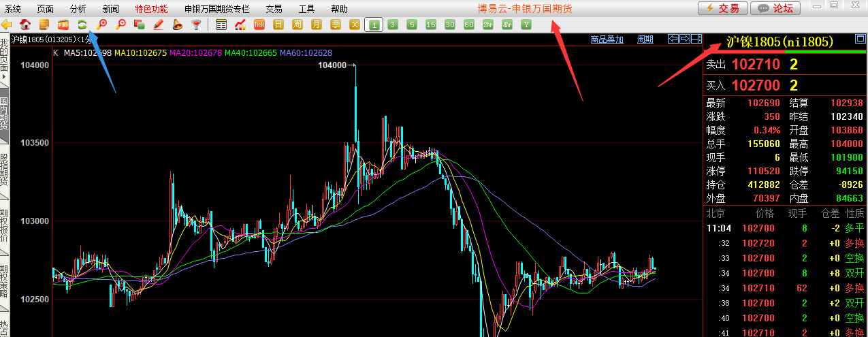Click the alert bell icon
The width and height of the screenshot is (868, 337).
177,25
